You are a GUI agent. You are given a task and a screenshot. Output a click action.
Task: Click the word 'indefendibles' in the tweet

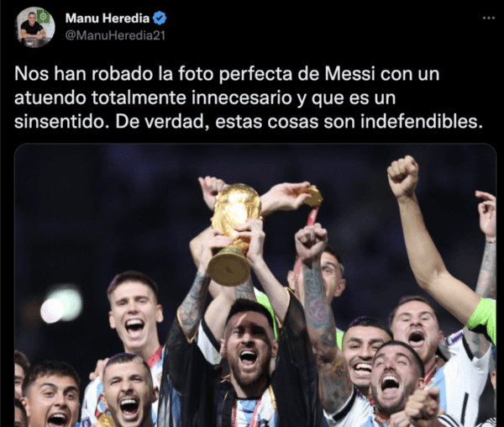[x=421, y=122]
